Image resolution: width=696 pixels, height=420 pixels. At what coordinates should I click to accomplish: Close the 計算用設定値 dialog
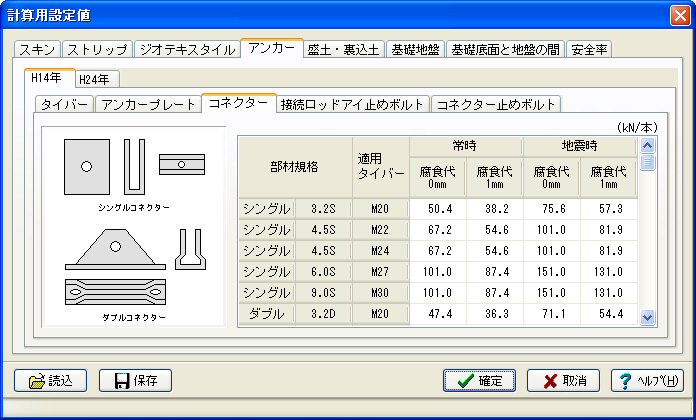[x=680, y=16]
